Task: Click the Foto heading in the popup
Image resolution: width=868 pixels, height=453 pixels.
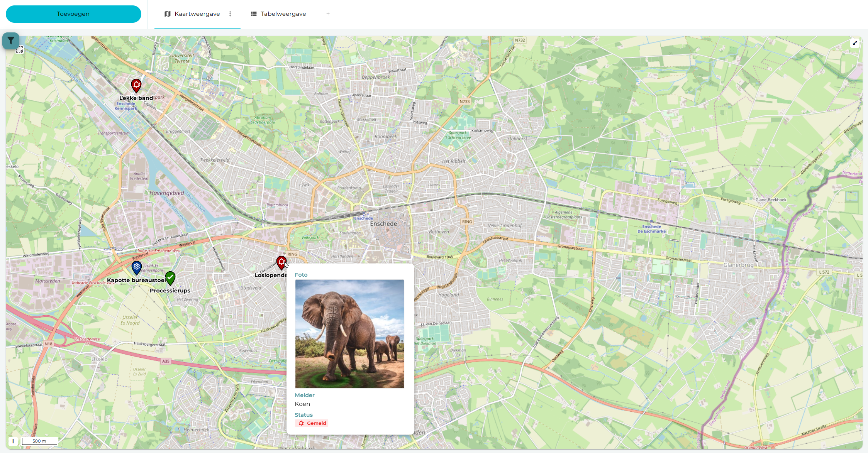Action: click(x=301, y=275)
